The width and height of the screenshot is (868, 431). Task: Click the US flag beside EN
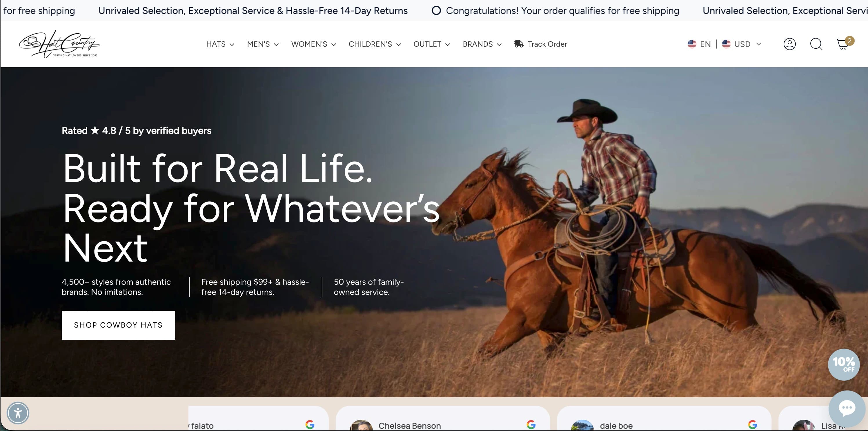point(692,44)
